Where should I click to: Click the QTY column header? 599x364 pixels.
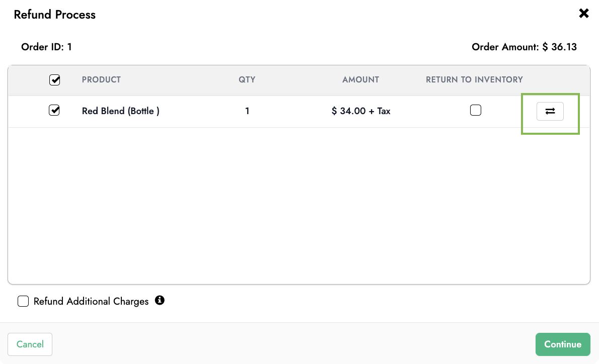tap(247, 80)
